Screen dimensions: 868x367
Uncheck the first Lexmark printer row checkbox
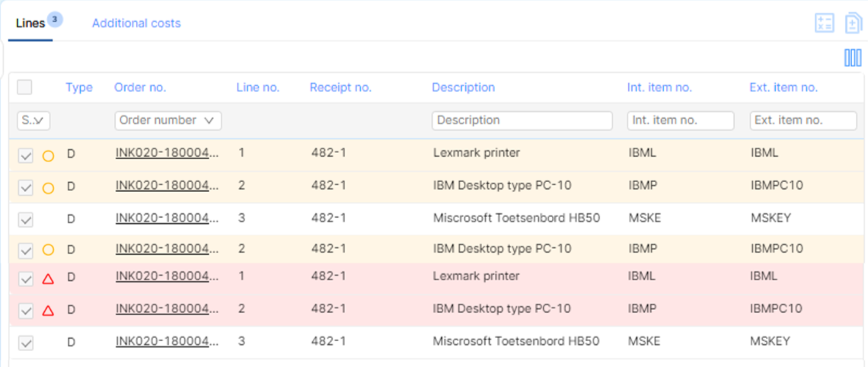(x=25, y=156)
